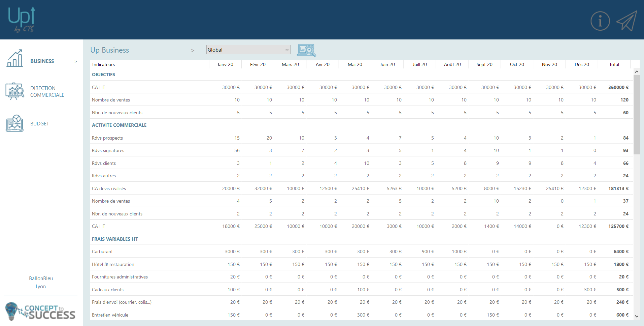Click the OBJECTIFS section heading

click(103, 75)
